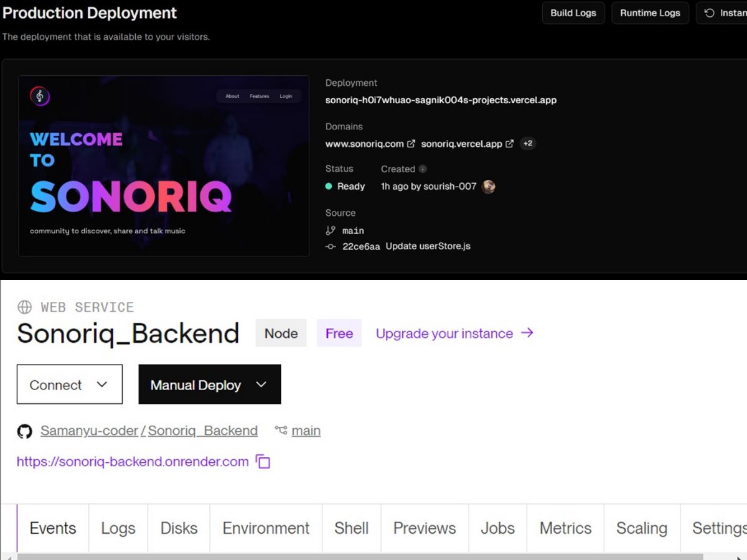Image resolution: width=747 pixels, height=560 pixels.
Task: Click the arrow after Upgrade your instance
Action: click(527, 333)
